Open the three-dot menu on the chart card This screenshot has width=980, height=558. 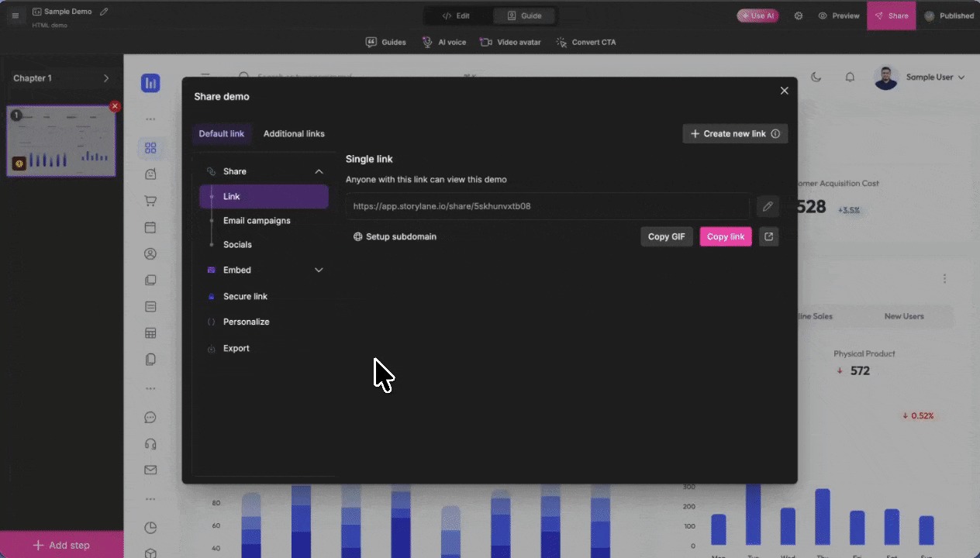click(x=944, y=278)
